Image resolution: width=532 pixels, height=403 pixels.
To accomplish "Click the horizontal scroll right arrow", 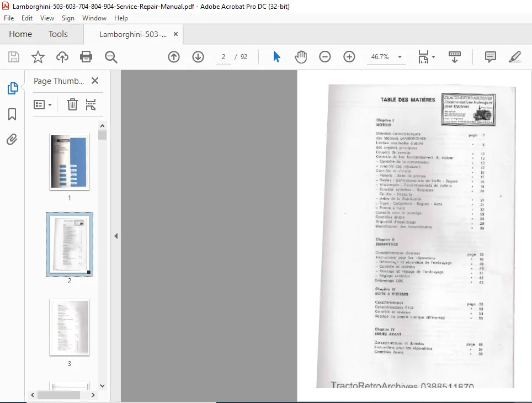I will click(93, 395).
